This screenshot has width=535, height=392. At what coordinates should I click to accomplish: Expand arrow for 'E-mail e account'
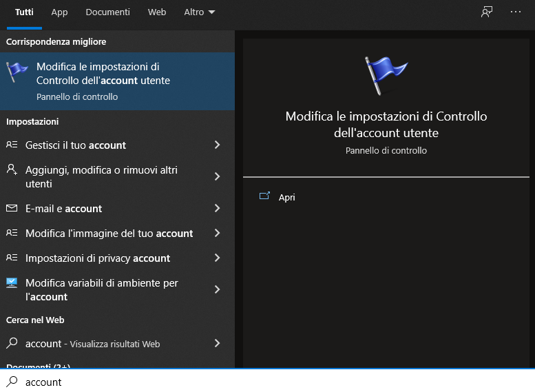tap(218, 208)
